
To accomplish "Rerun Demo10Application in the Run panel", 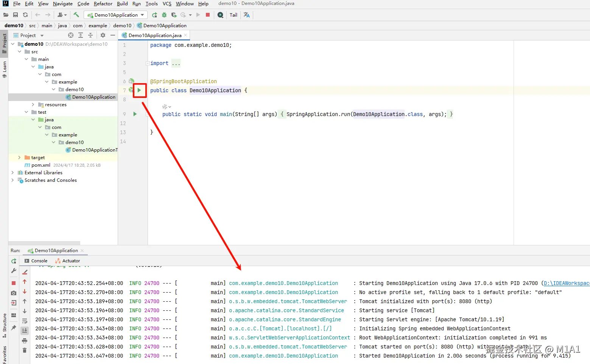I will [14, 261].
